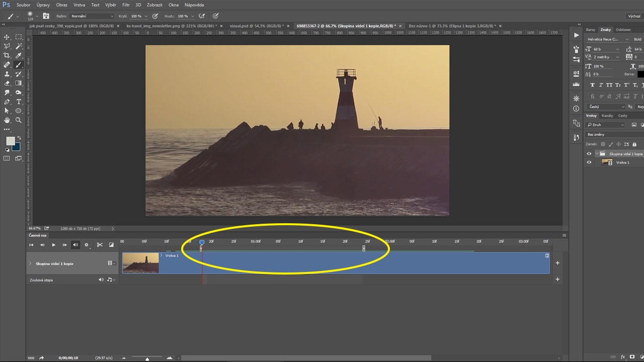Convert to frame animation icon
644x362 pixels.
pyautogui.click(x=31, y=358)
